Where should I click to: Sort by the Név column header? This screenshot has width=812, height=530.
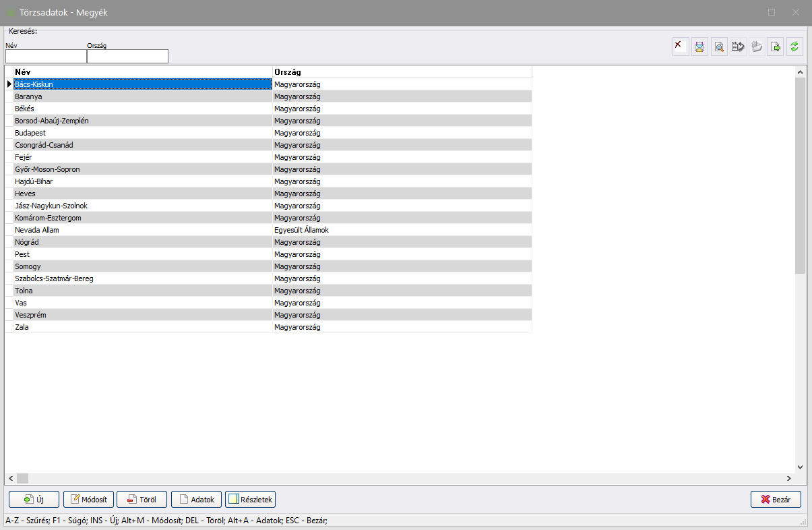pyautogui.click(x=142, y=71)
